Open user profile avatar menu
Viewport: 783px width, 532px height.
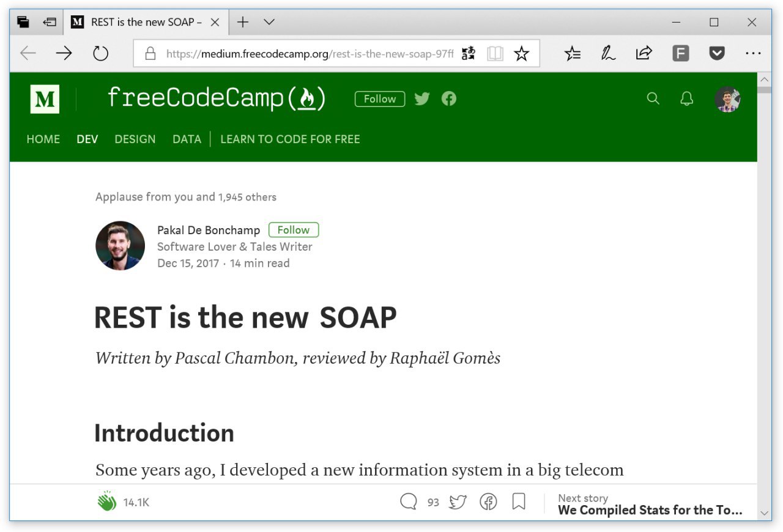[x=728, y=99]
